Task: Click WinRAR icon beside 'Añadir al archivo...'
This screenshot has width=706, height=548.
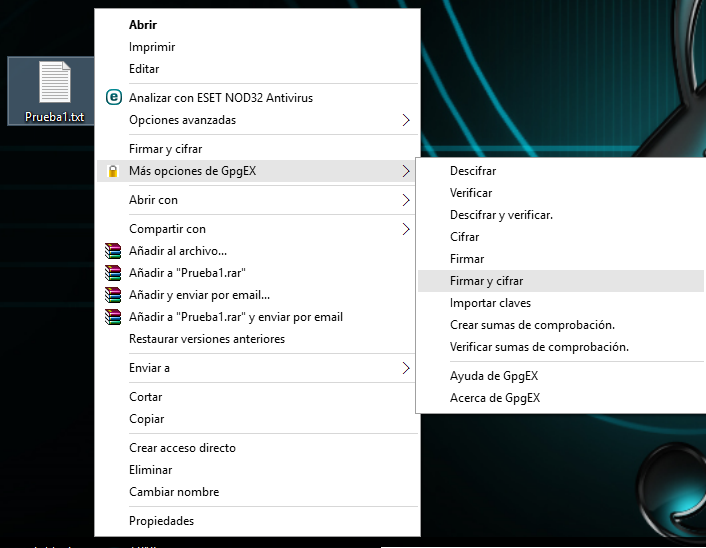Action: coord(113,251)
